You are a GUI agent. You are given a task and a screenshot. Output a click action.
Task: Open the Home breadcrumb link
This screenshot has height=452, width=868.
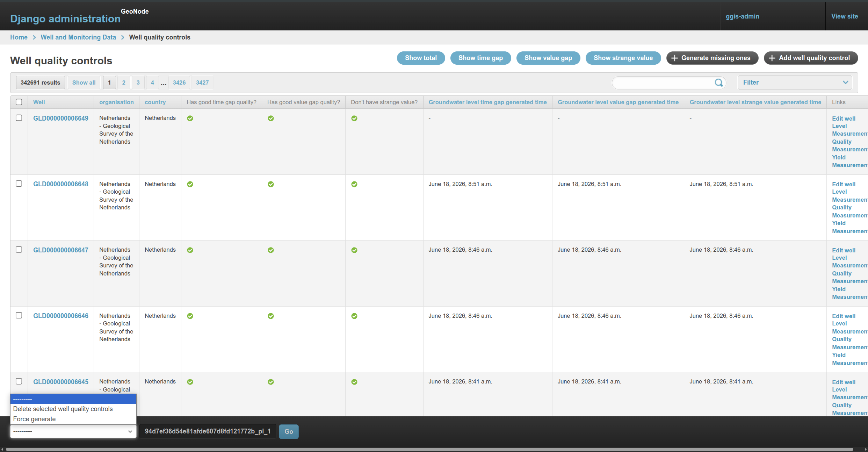click(19, 37)
